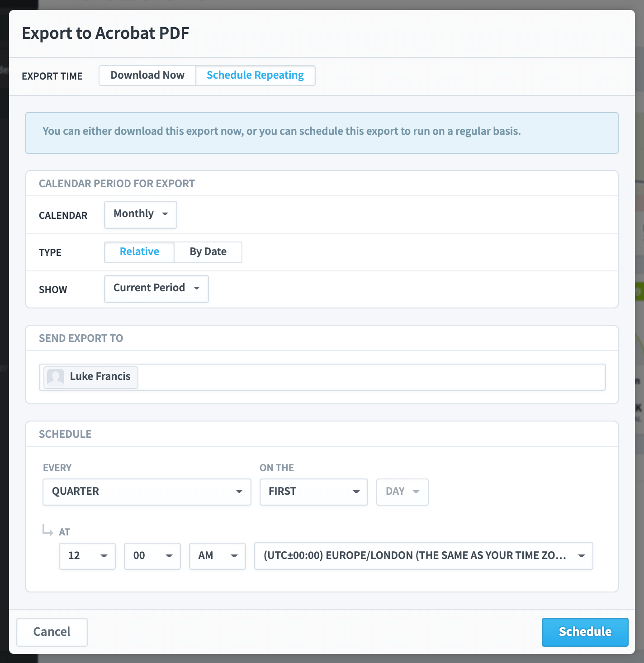Click the Luke Francis recipient chip
Viewport: 644px width, 663px height.
(x=91, y=377)
